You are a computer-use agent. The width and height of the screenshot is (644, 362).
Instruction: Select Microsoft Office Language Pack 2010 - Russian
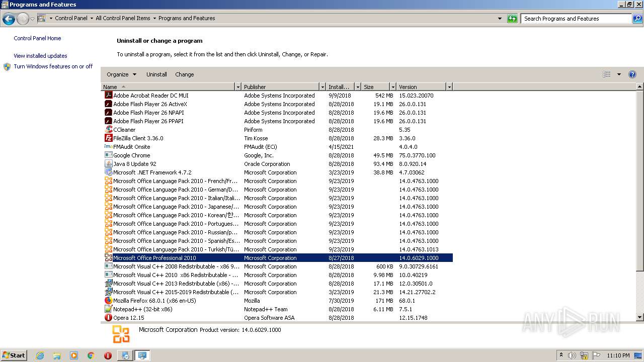coord(277,232)
